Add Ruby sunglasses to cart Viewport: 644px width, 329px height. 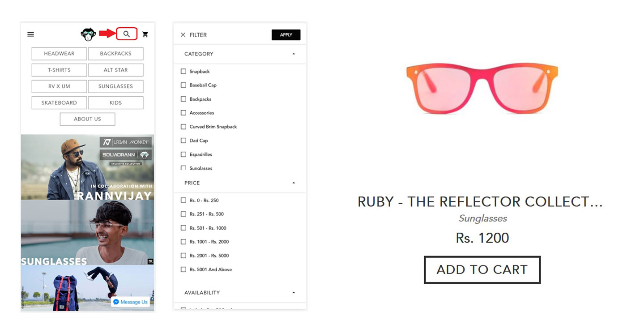point(482,269)
